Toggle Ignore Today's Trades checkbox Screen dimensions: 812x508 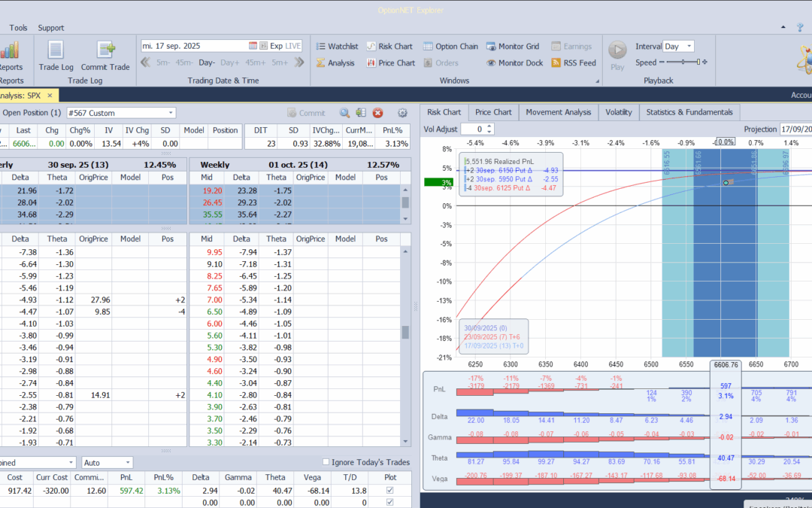(326, 462)
